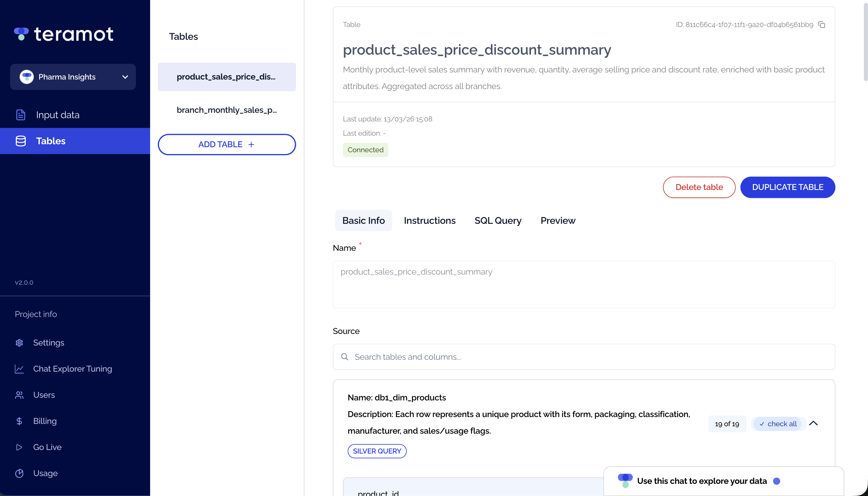The height and width of the screenshot is (496, 868).
Task: Click the Input data document icon
Action: point(21,115)
